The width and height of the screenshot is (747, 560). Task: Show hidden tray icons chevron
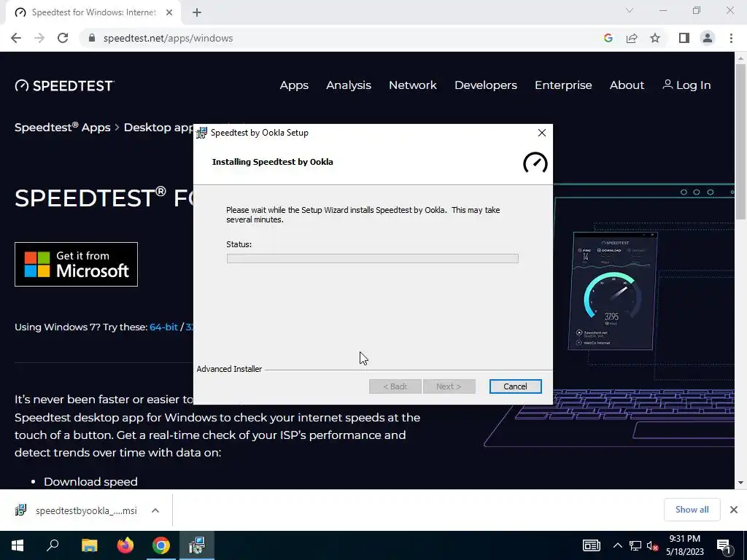tap(617, 545)
